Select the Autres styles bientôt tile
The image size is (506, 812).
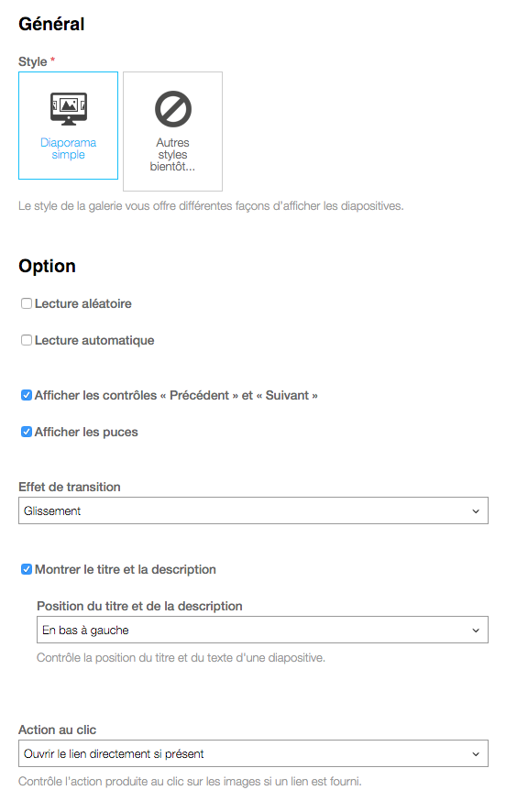pos(173,132)
